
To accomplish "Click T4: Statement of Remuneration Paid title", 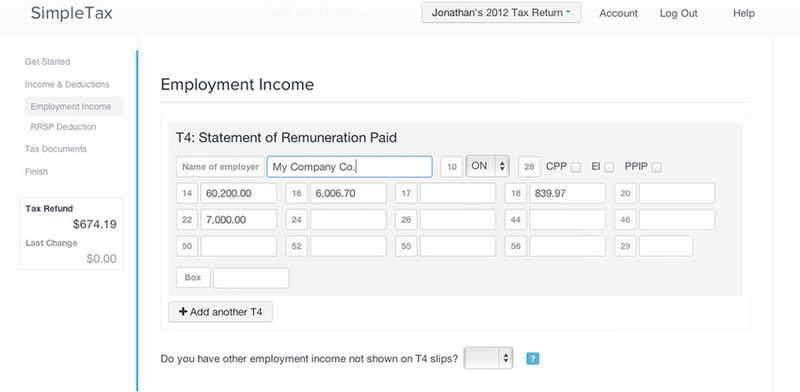I will click(286, 138).
